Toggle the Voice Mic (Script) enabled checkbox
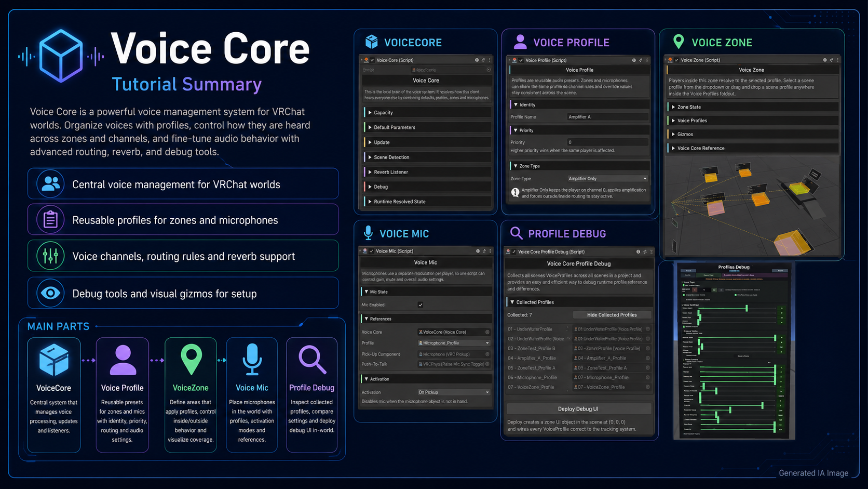 371,251
